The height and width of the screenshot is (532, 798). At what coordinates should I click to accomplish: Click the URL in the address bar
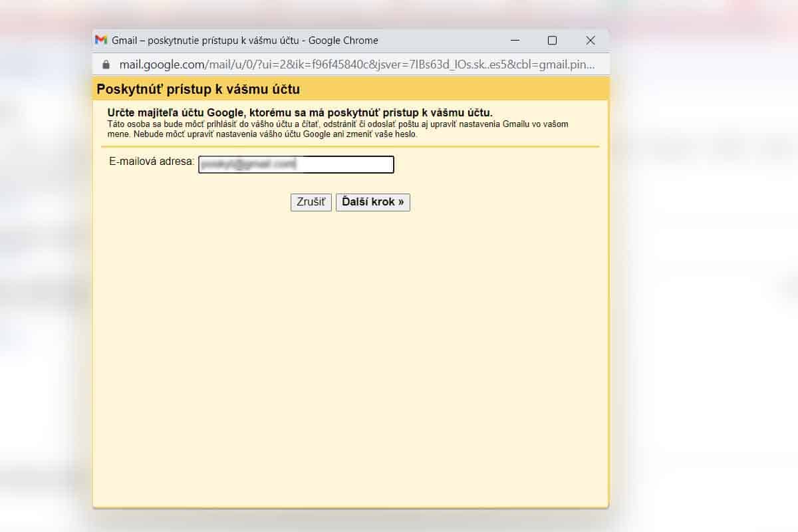[x=356, y=65]
